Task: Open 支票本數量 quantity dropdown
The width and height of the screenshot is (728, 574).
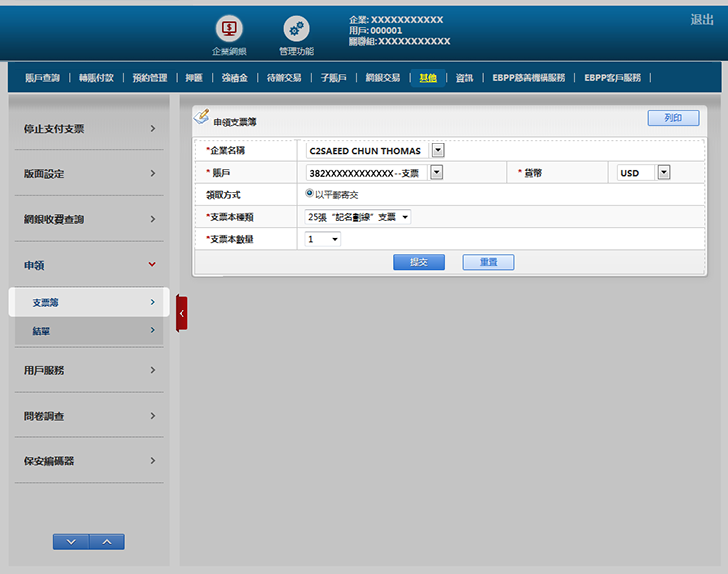Action: (323, 239)
